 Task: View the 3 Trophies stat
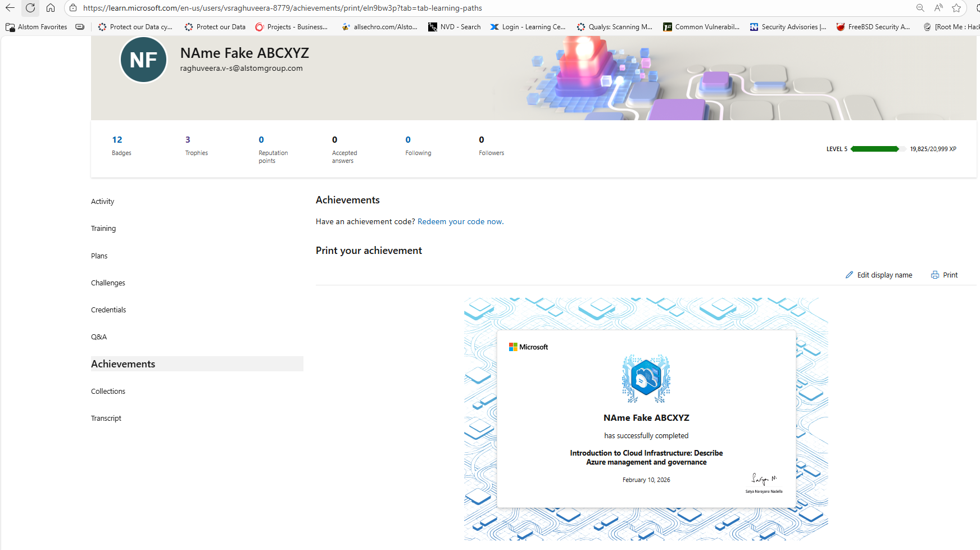[197, 146]
